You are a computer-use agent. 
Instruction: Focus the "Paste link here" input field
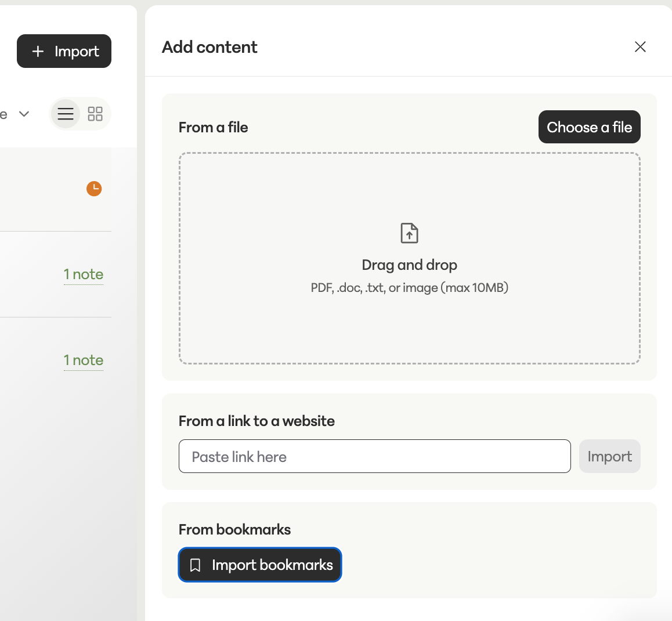pos(374,456)
